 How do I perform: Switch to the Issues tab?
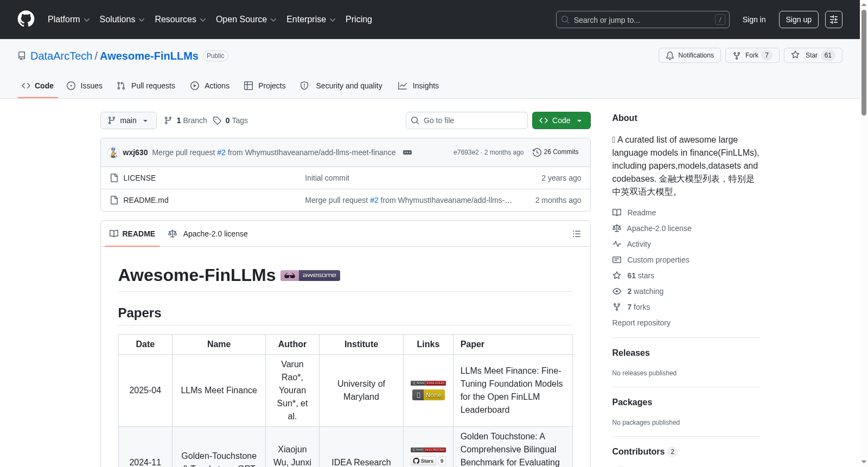[x=85, y=86]
